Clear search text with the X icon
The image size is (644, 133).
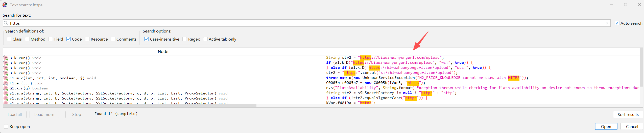(607, 23)
